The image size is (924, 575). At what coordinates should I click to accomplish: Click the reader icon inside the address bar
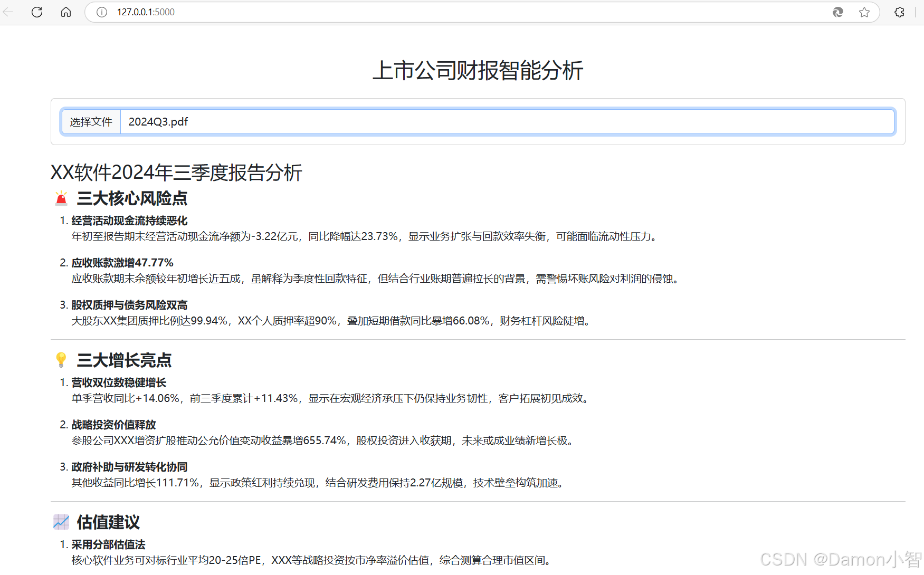[x=837, y=12]
